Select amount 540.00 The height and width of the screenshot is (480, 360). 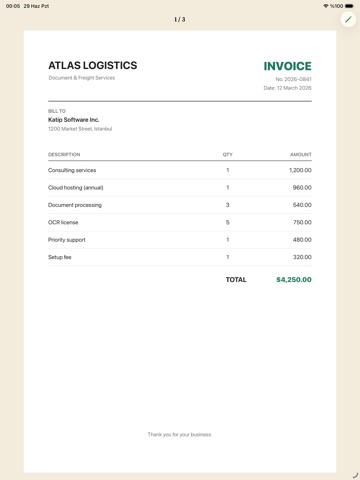click(302, 205)
